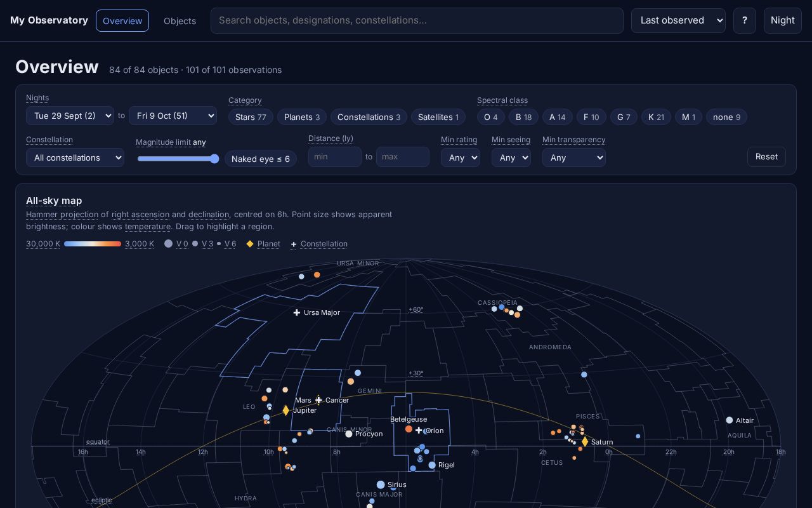Screen dimensions: 812x508
Task: Toggle the Constellations category filter
Action: (x=369, y=117)
